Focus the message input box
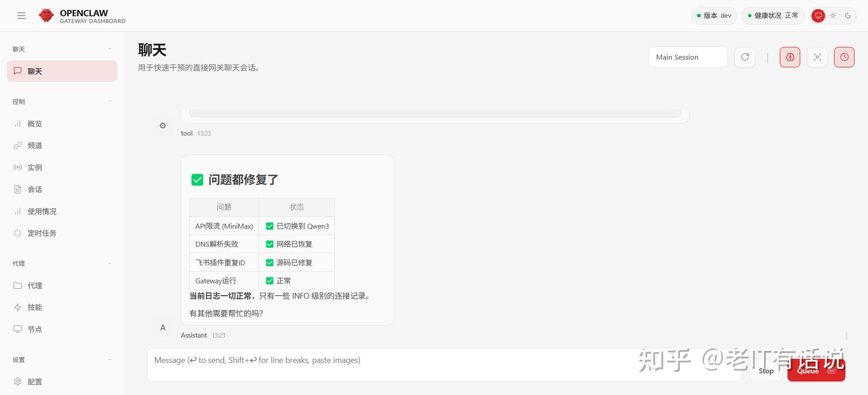This screenshot has width=868, height=395. tap(444, 365)
